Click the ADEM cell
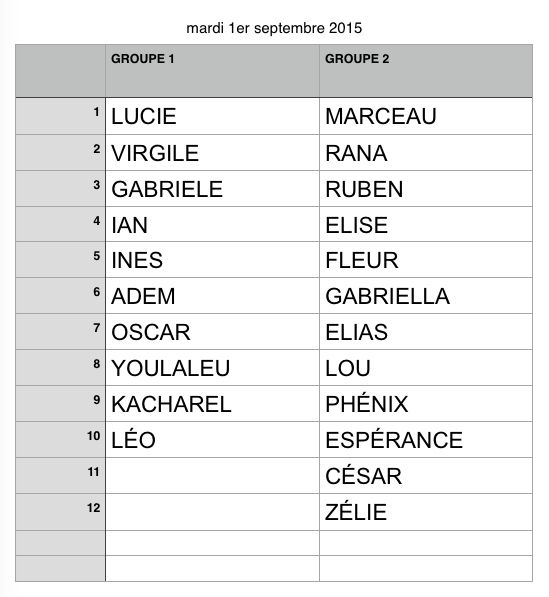 [x=212, y=296]
